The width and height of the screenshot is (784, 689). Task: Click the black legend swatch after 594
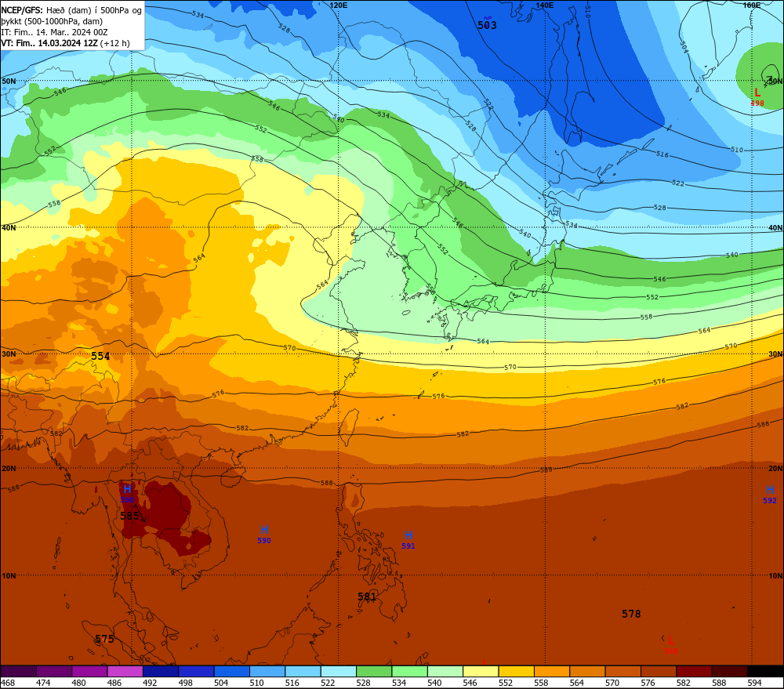765,671
